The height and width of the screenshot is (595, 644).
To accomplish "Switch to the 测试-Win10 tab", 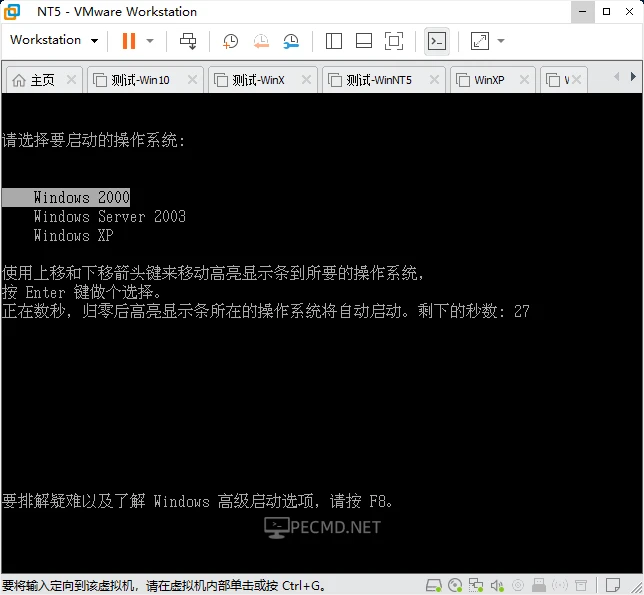I will pos(143,80).
